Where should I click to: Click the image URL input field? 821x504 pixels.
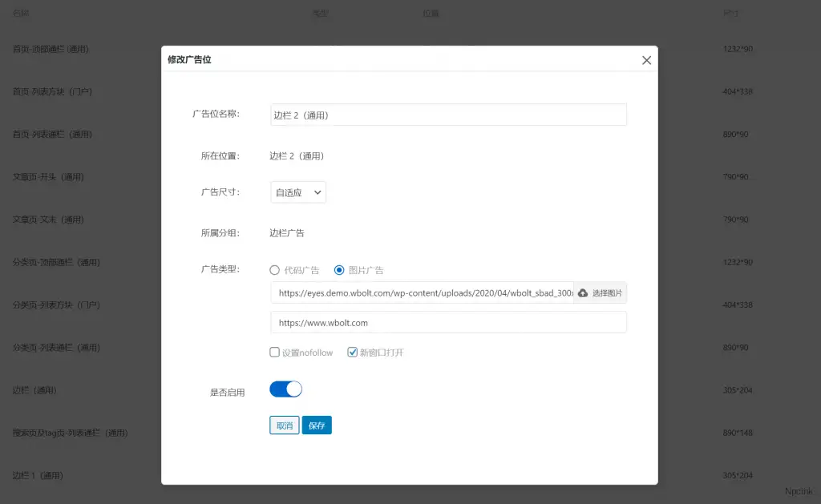[x=423, y=293]
